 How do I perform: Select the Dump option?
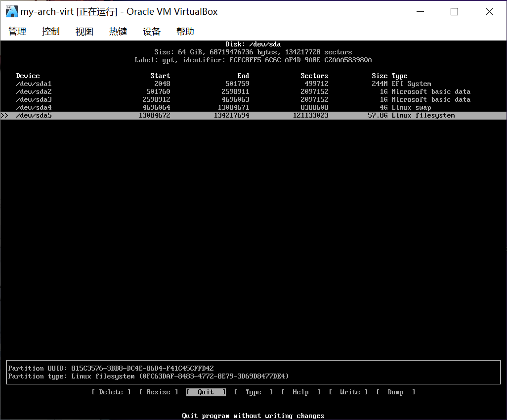(x=395, y=392)
